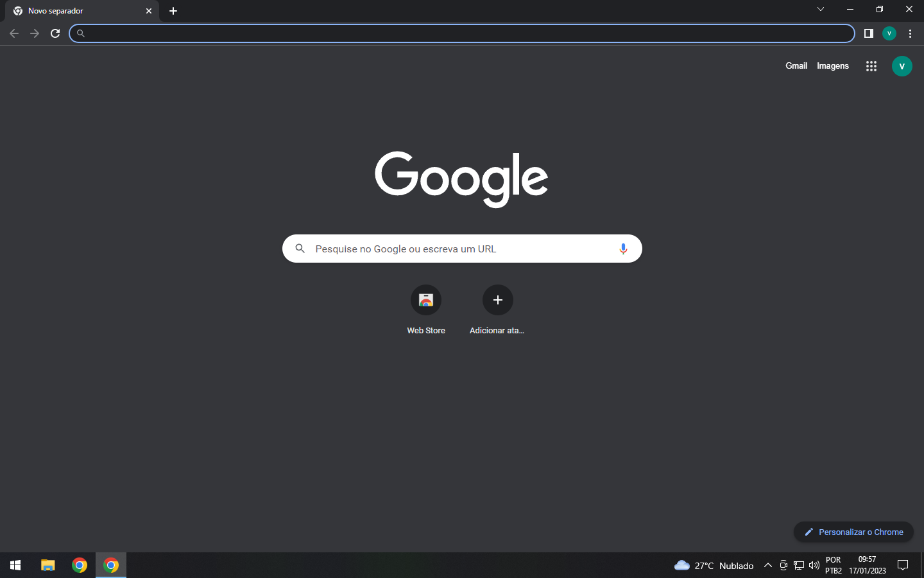
Task: Open File Explorer from taskbar
Action: tap(48, 565)
